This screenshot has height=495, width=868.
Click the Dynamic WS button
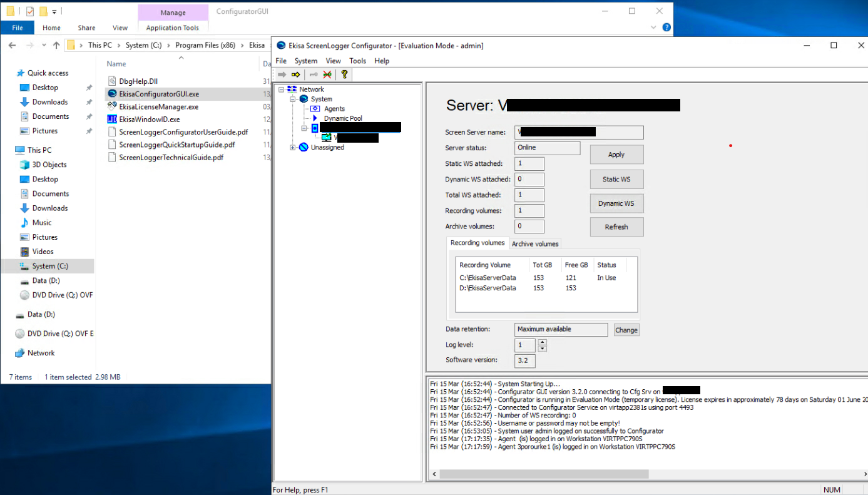(x=616, y=203)
